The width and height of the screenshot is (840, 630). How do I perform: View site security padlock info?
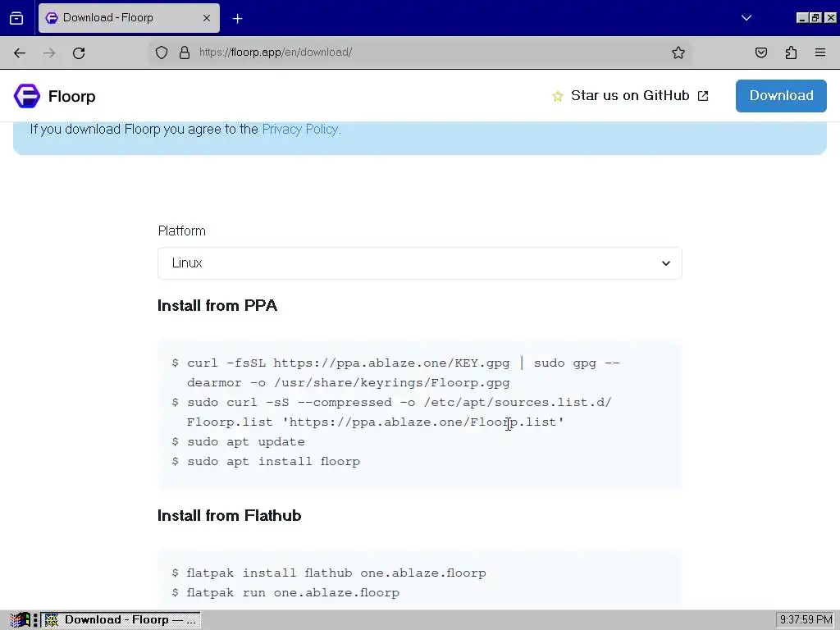pos(185,52)
